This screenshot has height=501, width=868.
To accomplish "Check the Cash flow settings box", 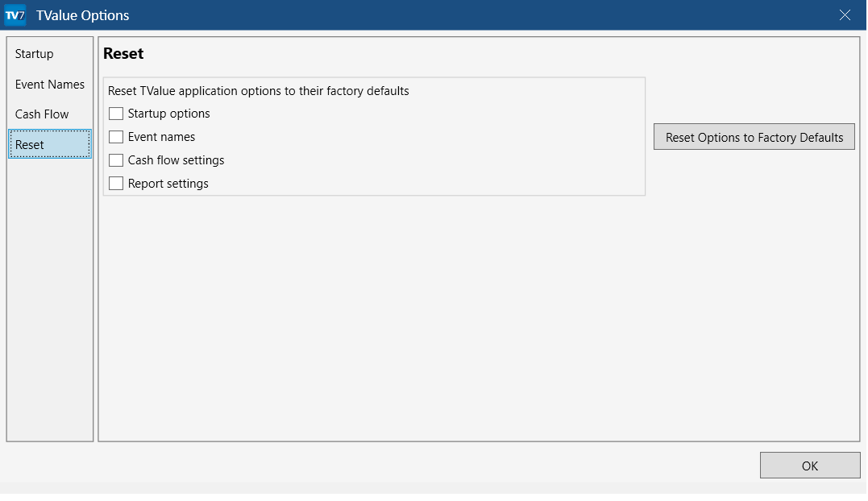I will [116, 159].
